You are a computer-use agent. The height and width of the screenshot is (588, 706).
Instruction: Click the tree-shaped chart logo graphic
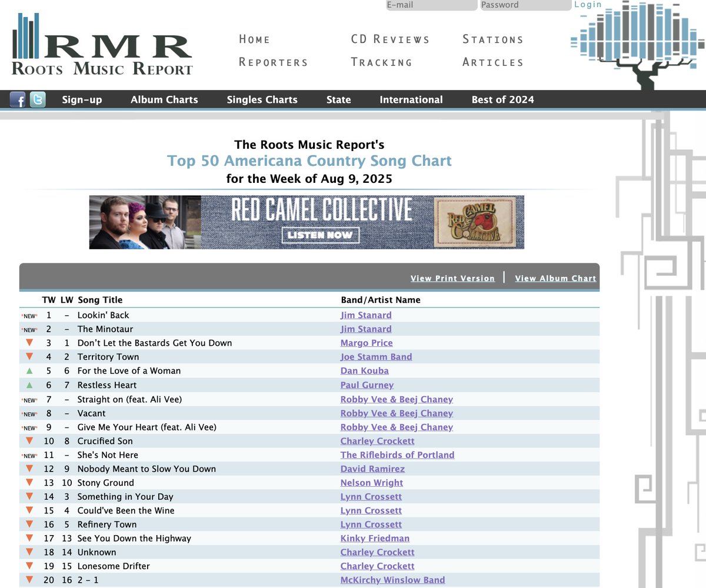coord(638,45)
